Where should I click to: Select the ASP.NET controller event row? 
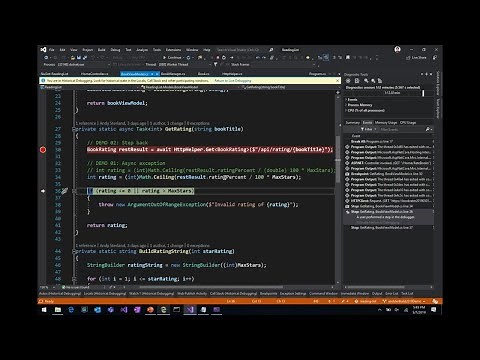389,163
